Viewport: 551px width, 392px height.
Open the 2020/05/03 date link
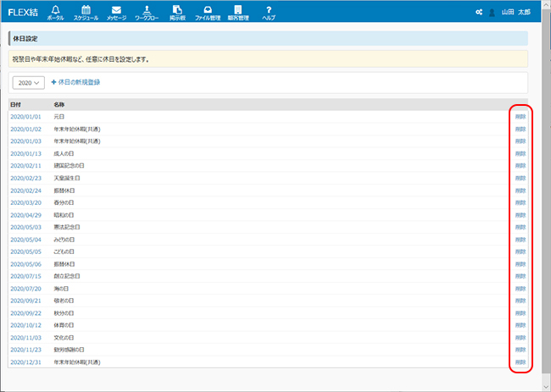click(x=25, y=227)
